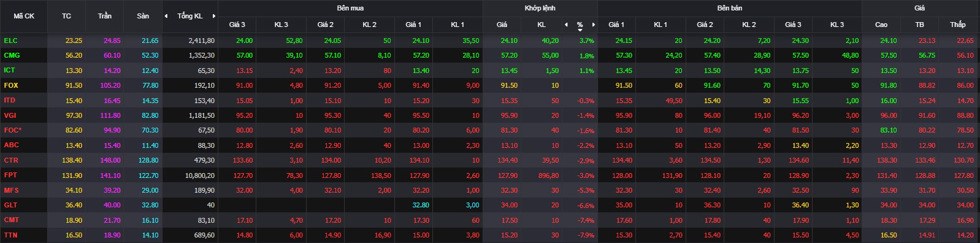Click left arrow beside % column header
The image size is (980, 243).
pyautogui.click(x=566, y=25)
